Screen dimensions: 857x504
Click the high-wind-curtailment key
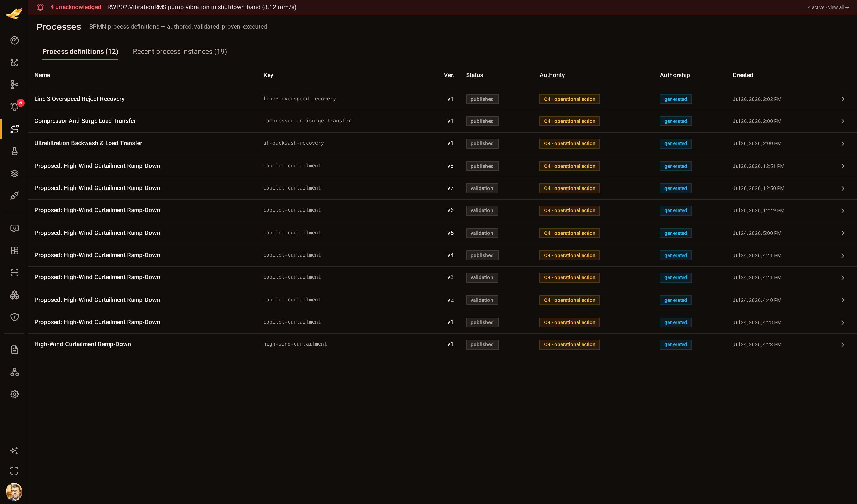click(x=295, y=344)
